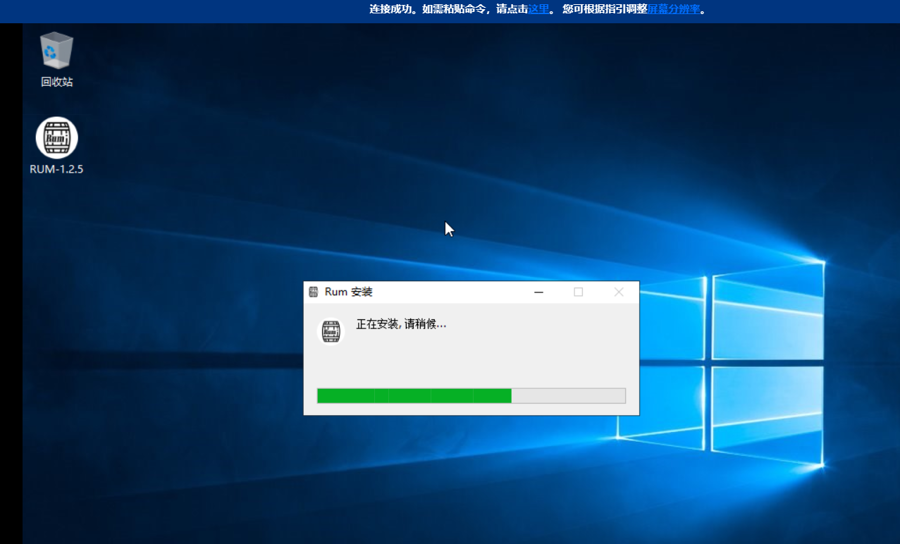Click the 这里 link to paste commands

point(539,9)
